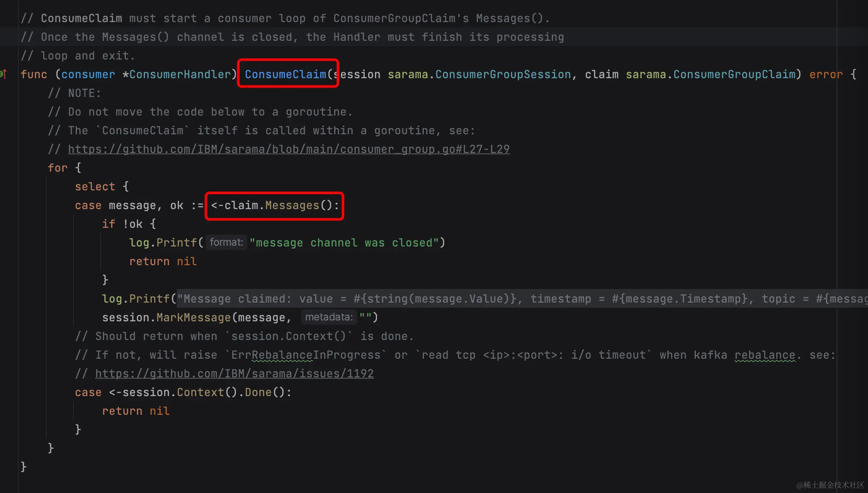Open the consumer_group.go#L27-L29 GitHub link
Screen dimensions: 868x493
[x=289, y=149]
